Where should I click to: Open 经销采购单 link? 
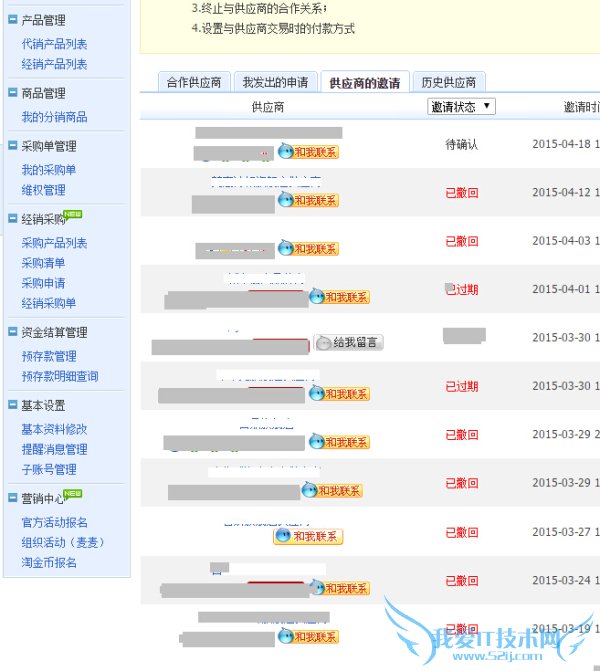[49, 303]
